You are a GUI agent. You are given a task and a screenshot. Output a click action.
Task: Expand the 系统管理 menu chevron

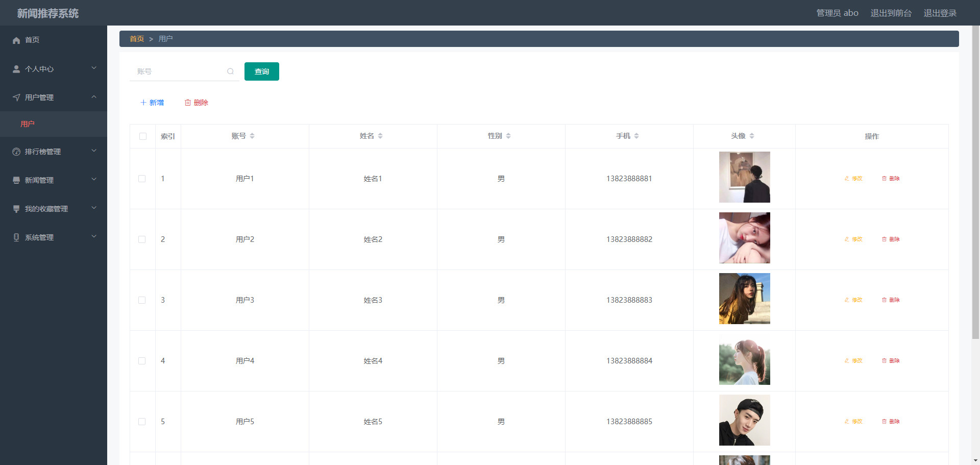[94, 236]
